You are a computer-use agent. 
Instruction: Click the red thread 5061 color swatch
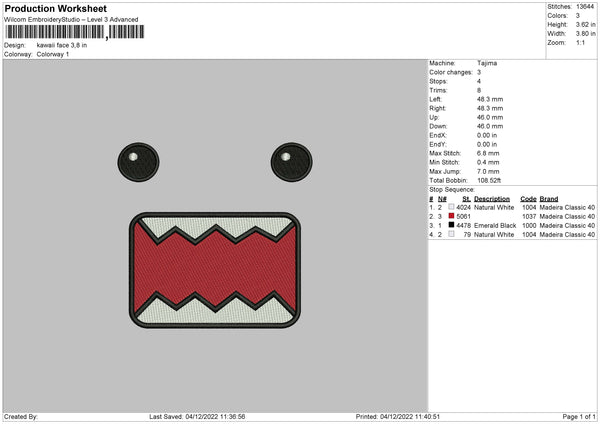[451, 216]
